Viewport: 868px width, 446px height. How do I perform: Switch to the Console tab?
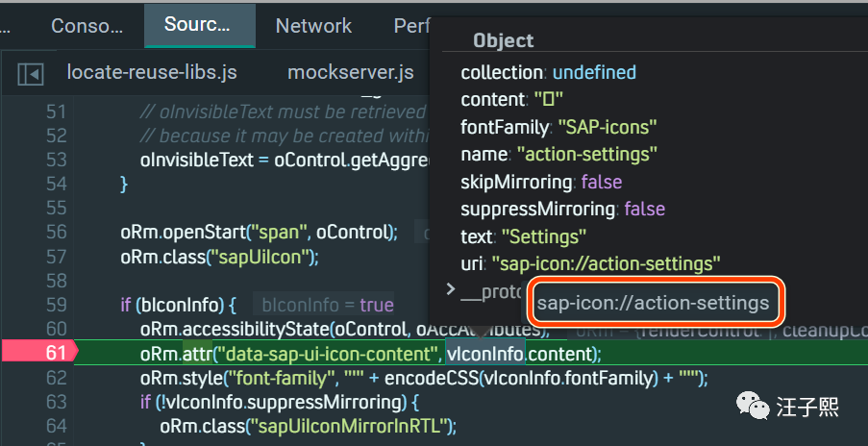87,26
